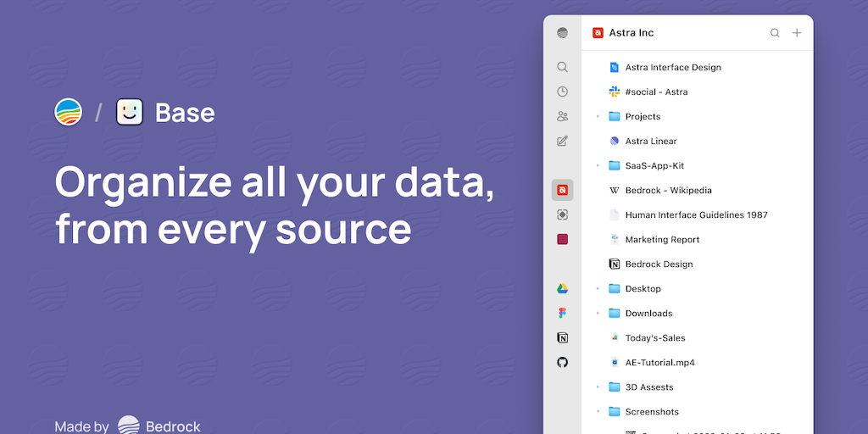Select the Downloads folder row

[698, 314]
